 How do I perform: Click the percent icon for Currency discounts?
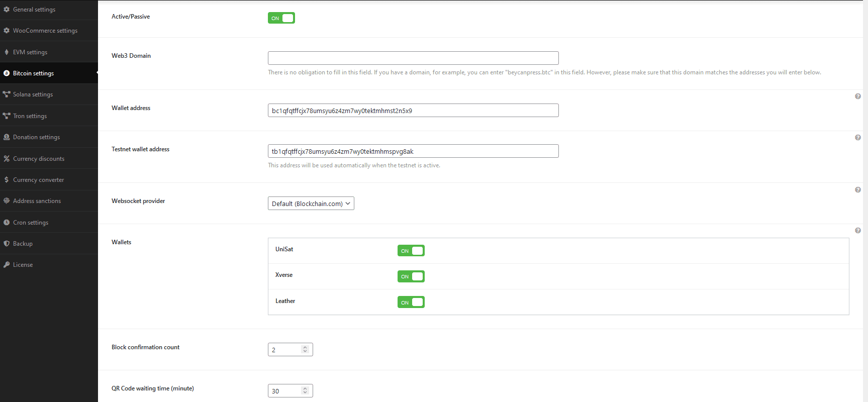coord(7,159)
